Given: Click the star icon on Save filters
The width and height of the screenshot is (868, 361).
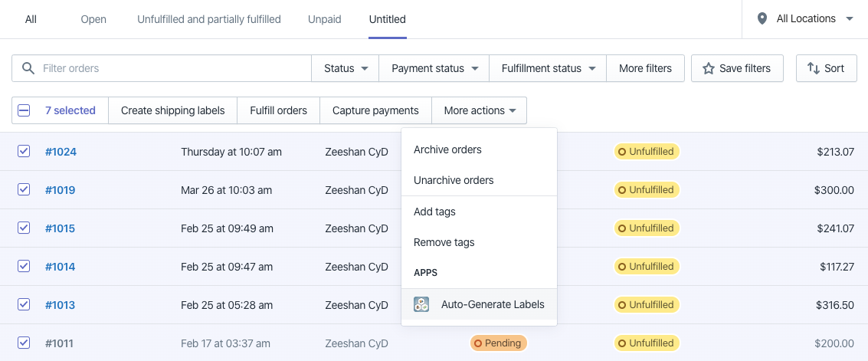Looking at the screenshot, I should coord(708,68).
